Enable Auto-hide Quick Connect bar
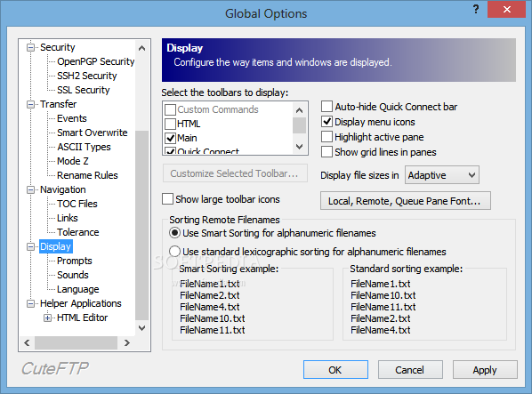 (x=326, y=107)
